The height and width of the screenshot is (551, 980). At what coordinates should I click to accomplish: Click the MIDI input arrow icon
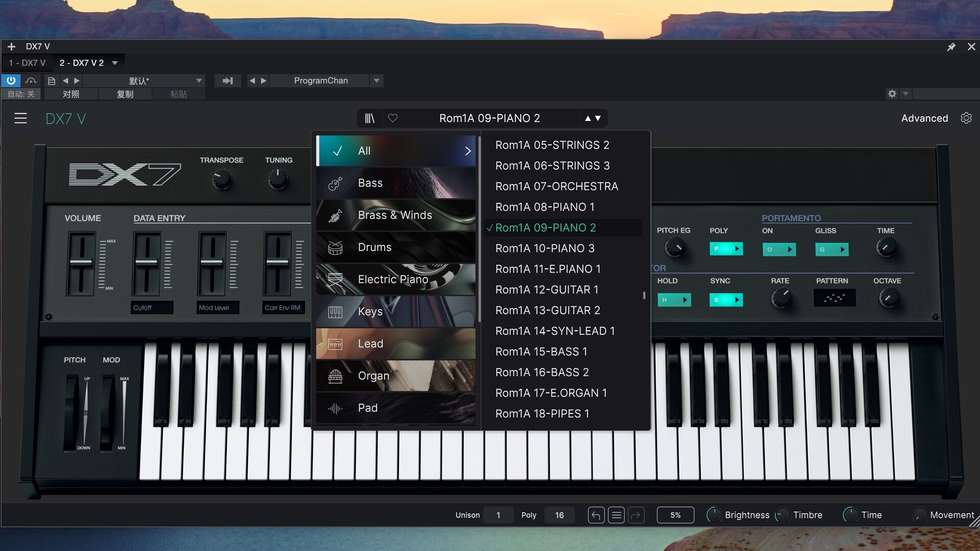point(228,81)
